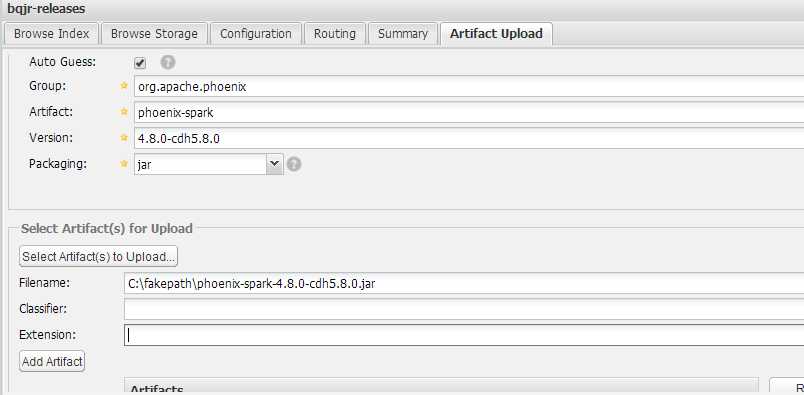
Task: Switch to the Browse Index tab
Action: 51,34
